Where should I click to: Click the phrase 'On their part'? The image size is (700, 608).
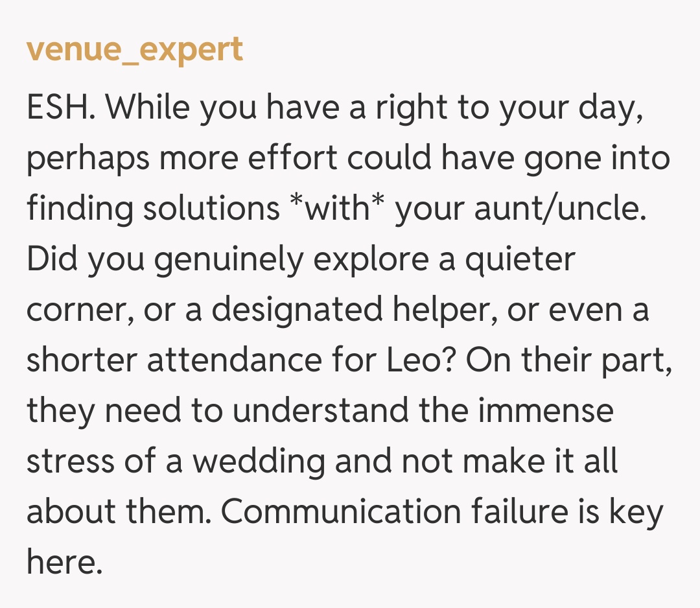click(569, 360)
